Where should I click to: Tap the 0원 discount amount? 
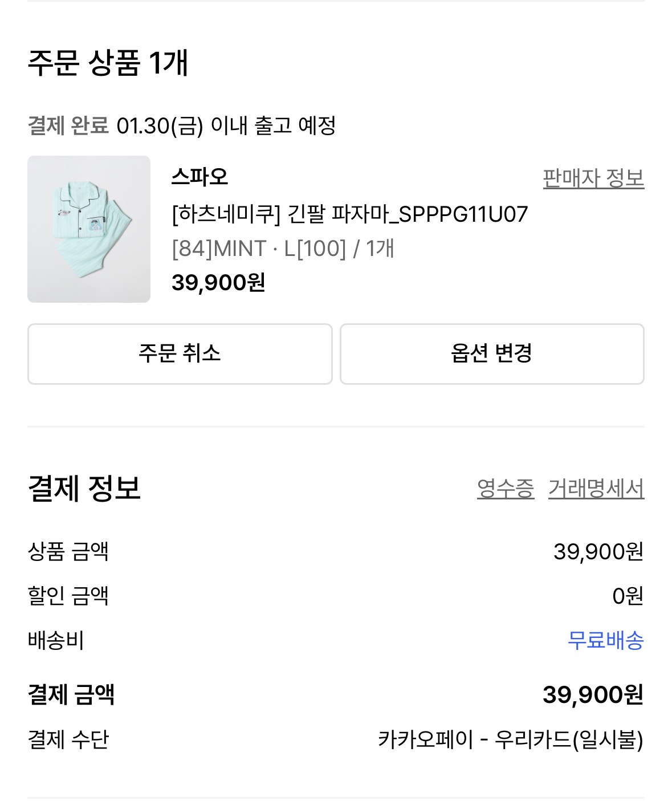pyautogui.click(x=627, y=596)
